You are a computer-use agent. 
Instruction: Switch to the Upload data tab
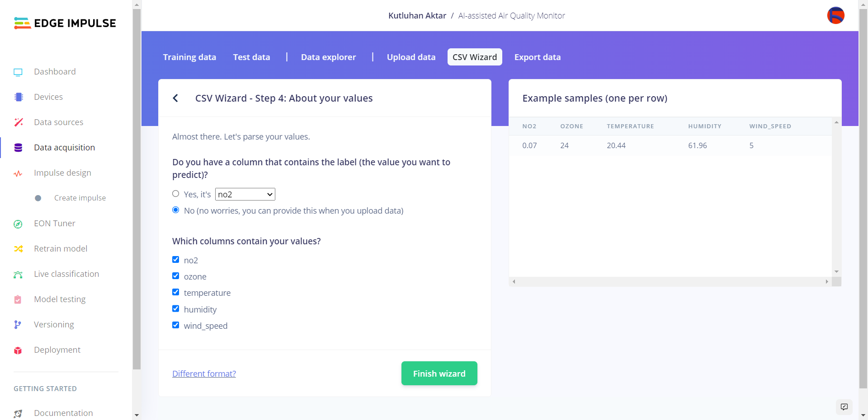(x=411, y=57)
